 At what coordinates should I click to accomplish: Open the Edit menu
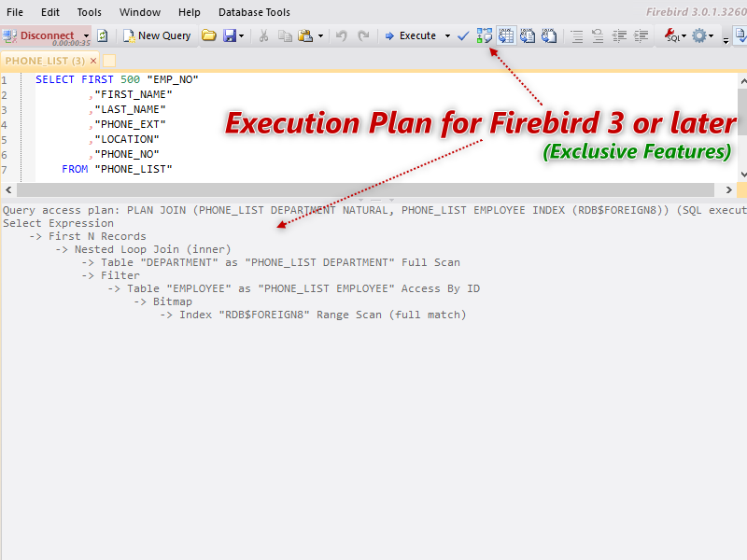[50, 12]
